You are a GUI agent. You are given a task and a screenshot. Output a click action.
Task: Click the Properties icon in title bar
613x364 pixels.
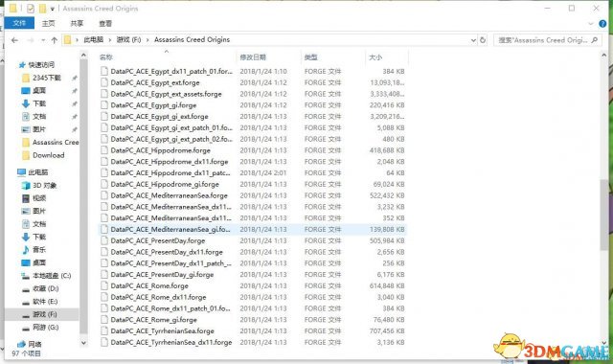[x=31, y=9]
